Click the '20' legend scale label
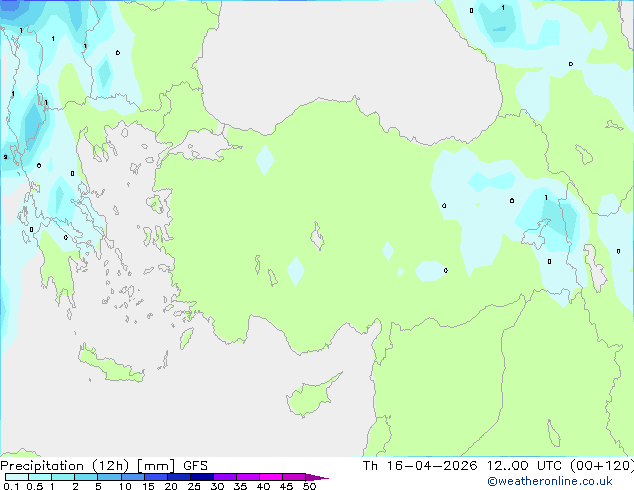The image size is (634, 490). point(171,486)
